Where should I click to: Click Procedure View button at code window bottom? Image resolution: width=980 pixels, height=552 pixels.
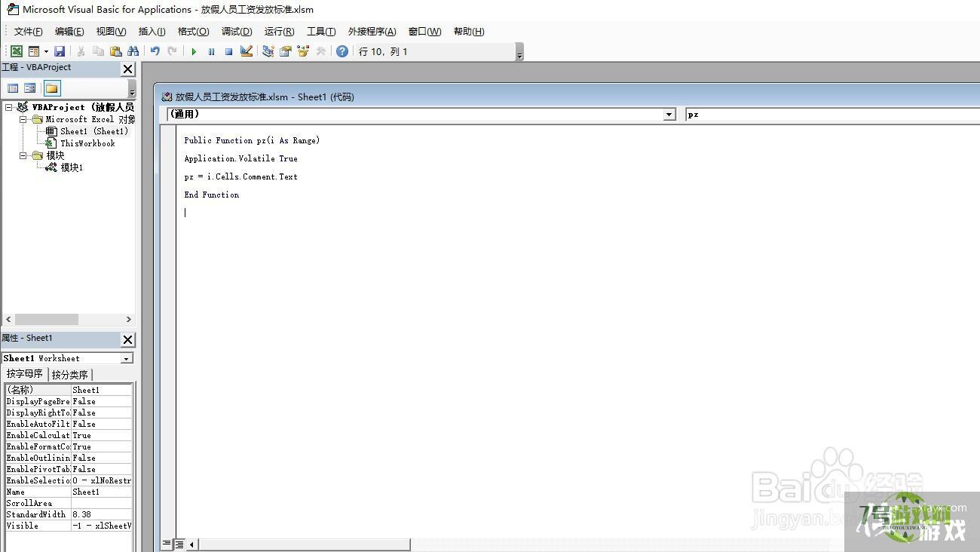(x=167, y=544)
